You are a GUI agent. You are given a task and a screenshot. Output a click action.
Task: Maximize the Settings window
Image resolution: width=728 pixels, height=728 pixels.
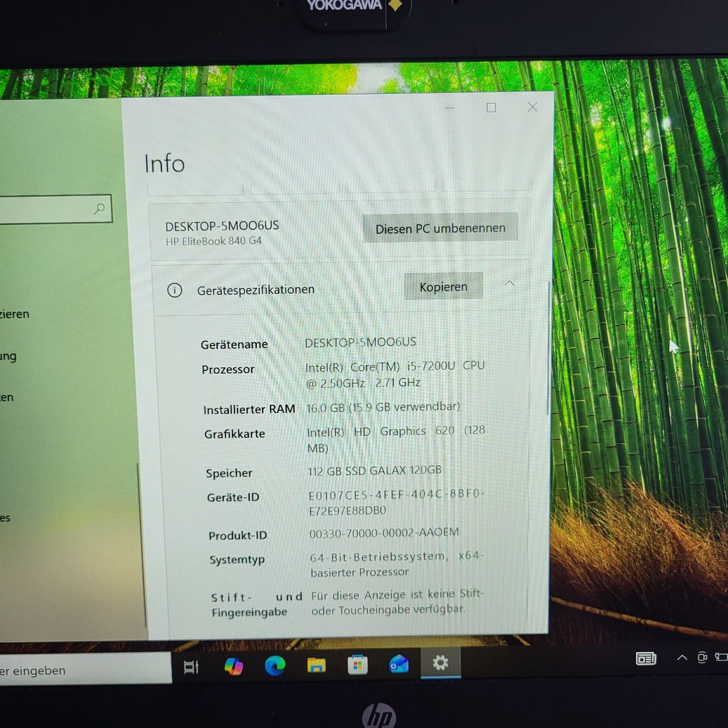coord(491,108)
